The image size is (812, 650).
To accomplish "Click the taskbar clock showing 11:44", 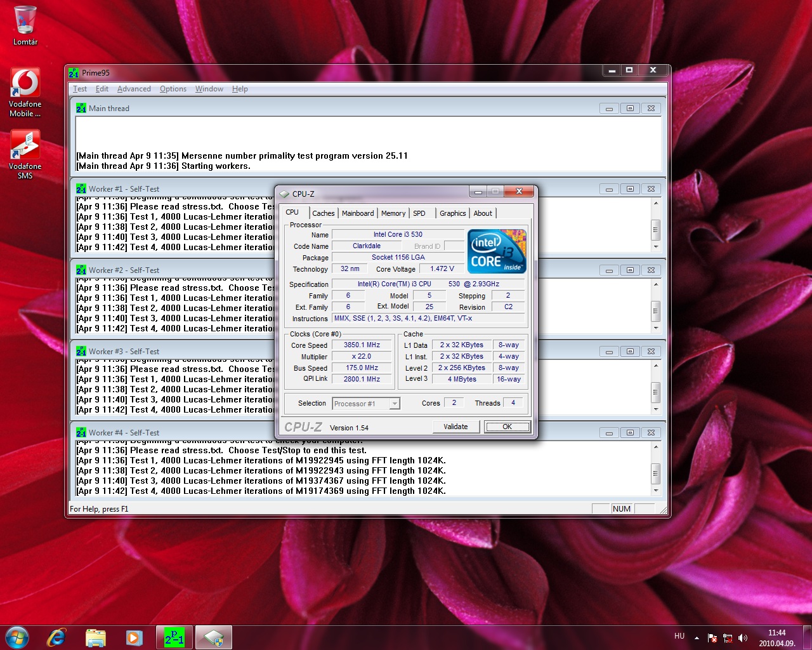I will pyautogui.click(x=777, y=638).
